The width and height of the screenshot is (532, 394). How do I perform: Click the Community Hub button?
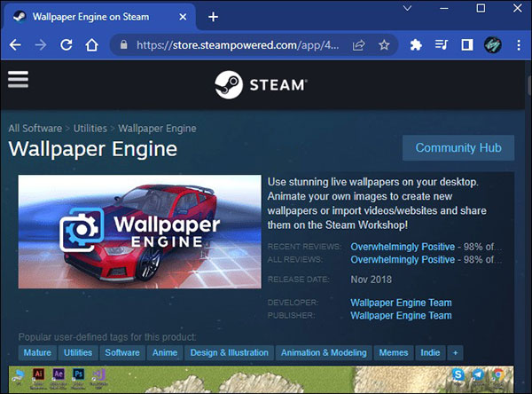pos(458,147)
